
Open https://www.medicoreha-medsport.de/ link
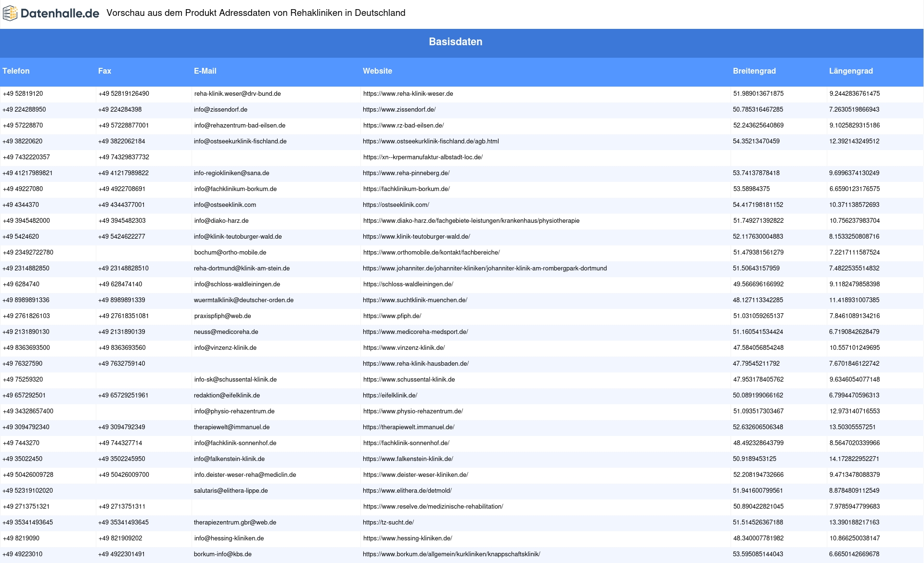point(415,332)
